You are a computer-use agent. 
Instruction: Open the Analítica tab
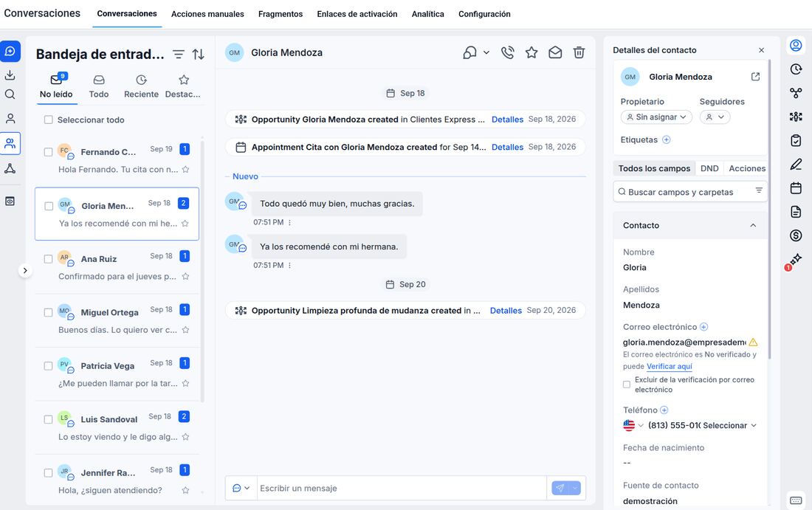pos(427,14)
